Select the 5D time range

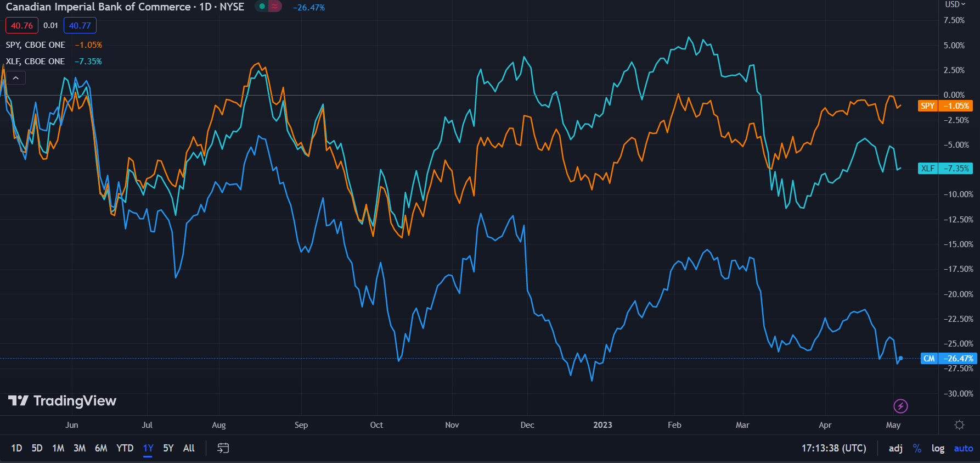pyautogui.click(x=37, y=448)
